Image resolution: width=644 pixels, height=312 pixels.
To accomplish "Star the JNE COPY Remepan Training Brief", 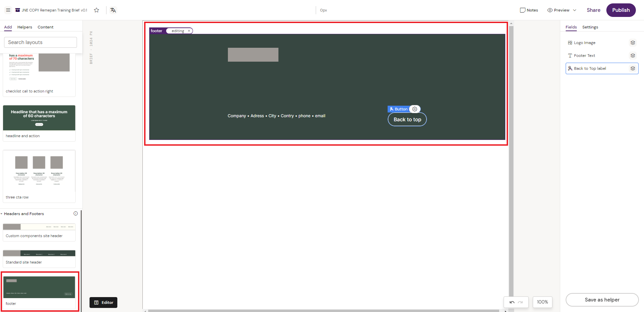I will pos(97,10).
